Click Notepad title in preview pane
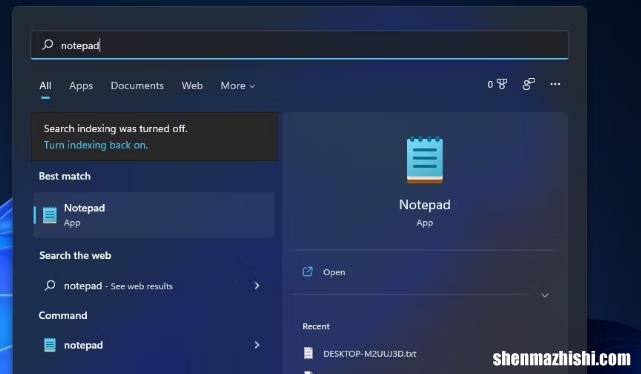This screenshot has height=374, width=641. (425, 204)
